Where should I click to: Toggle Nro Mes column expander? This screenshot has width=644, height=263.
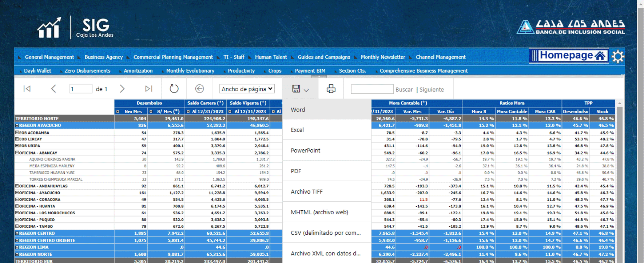tap(118, 112)
